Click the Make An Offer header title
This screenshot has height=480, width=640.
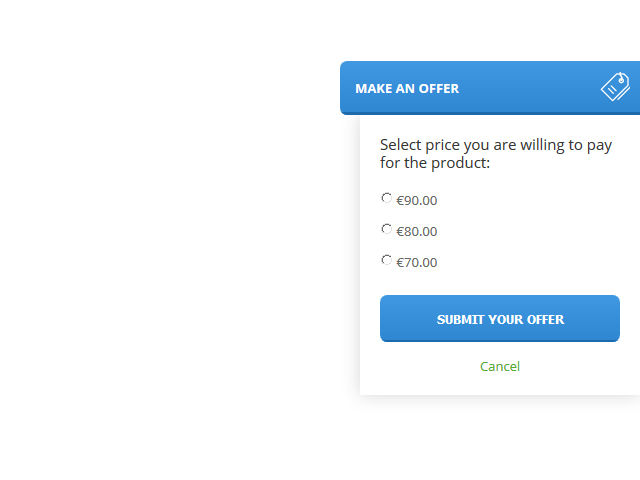tap(407, 89)
